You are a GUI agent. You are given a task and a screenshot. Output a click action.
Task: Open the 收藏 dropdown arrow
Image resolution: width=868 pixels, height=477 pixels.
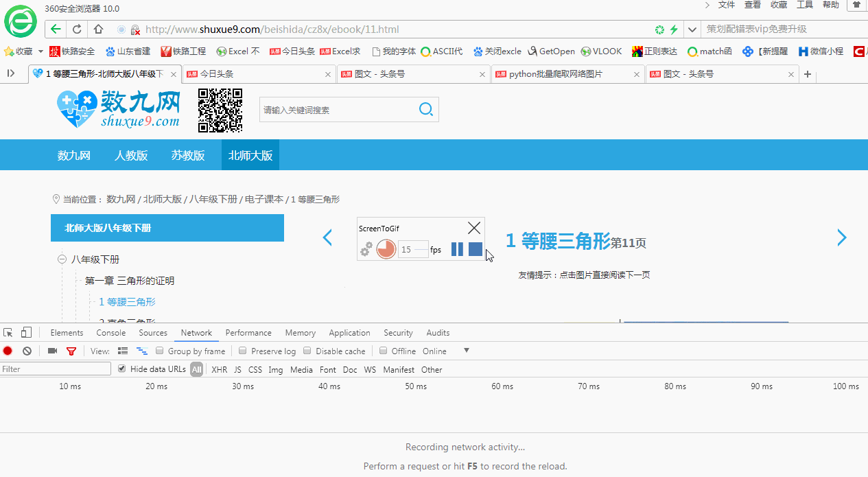point(40,51)
